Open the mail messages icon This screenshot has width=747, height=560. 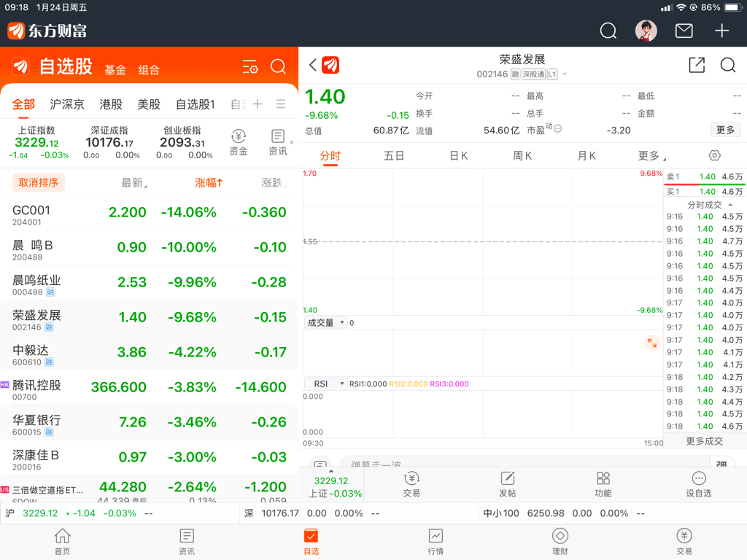point(684,31)
